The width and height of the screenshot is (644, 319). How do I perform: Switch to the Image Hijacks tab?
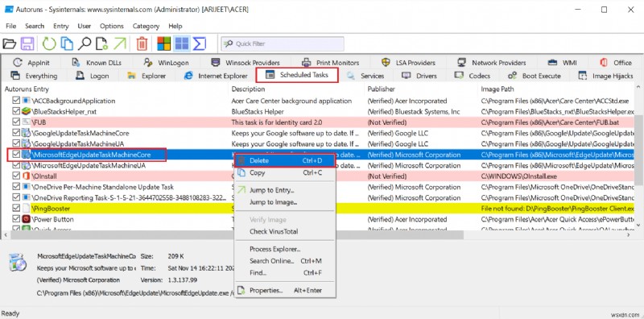605,76
